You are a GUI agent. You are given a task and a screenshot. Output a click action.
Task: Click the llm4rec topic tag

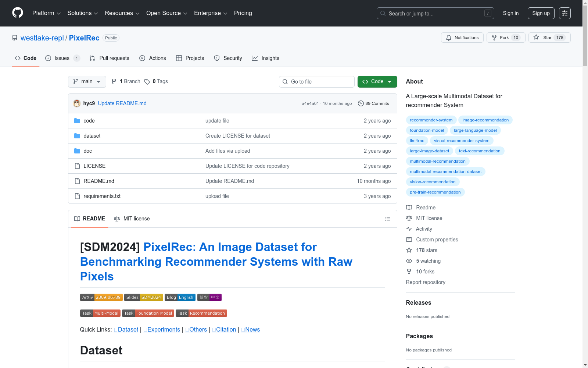click(417, 141)
